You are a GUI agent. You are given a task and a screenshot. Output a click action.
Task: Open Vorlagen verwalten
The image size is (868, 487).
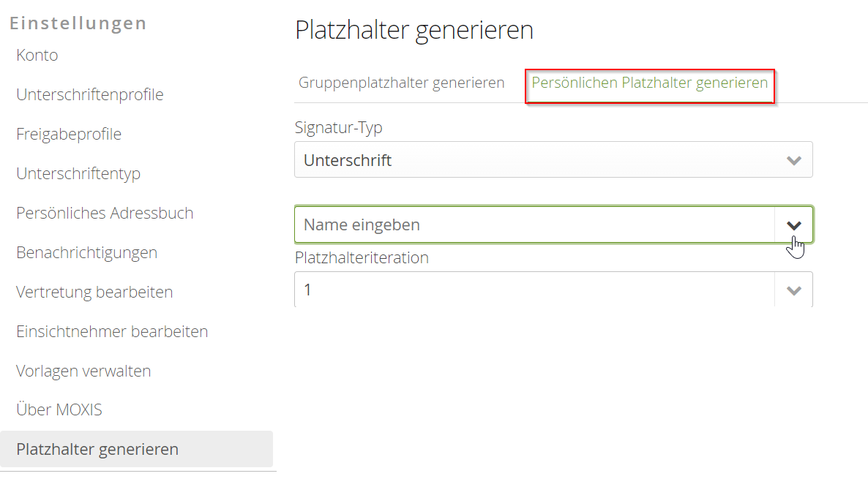pos(83,371)
